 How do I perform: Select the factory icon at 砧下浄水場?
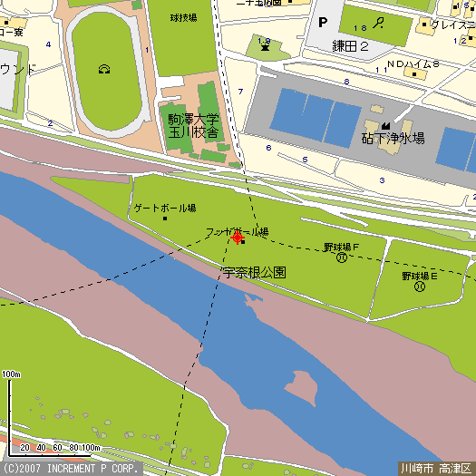coord(385,125)
